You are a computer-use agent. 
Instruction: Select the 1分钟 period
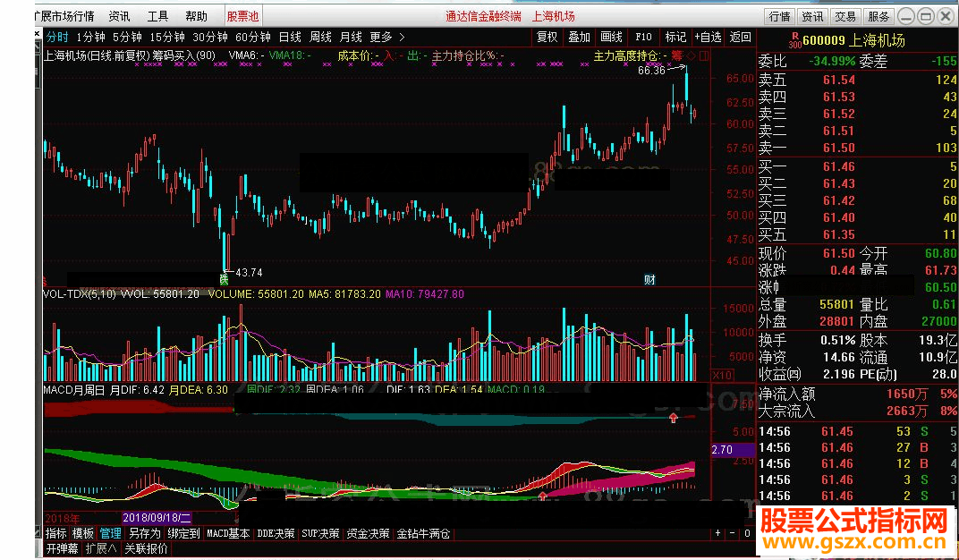point(90,38)
